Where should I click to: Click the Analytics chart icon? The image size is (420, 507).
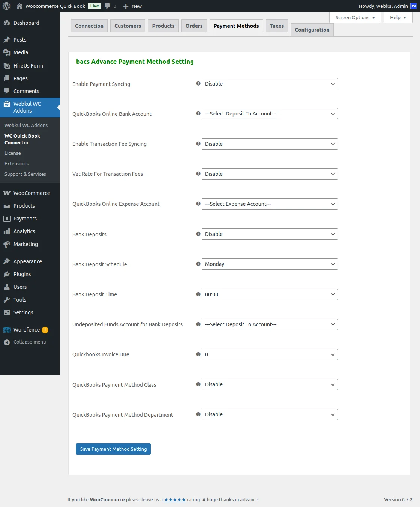tap(7, 231)
